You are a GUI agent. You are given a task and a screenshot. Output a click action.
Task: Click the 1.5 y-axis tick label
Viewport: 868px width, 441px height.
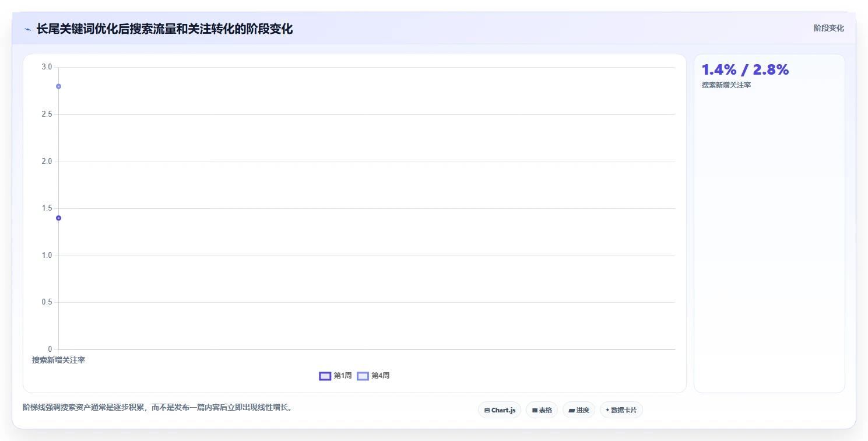47,208
